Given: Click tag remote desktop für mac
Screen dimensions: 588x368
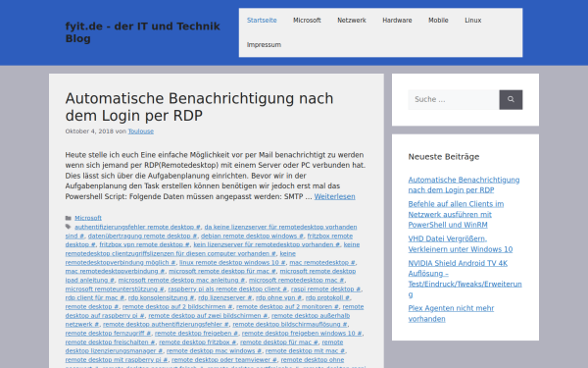Looking at the screenshot, I should click(279, 342).
